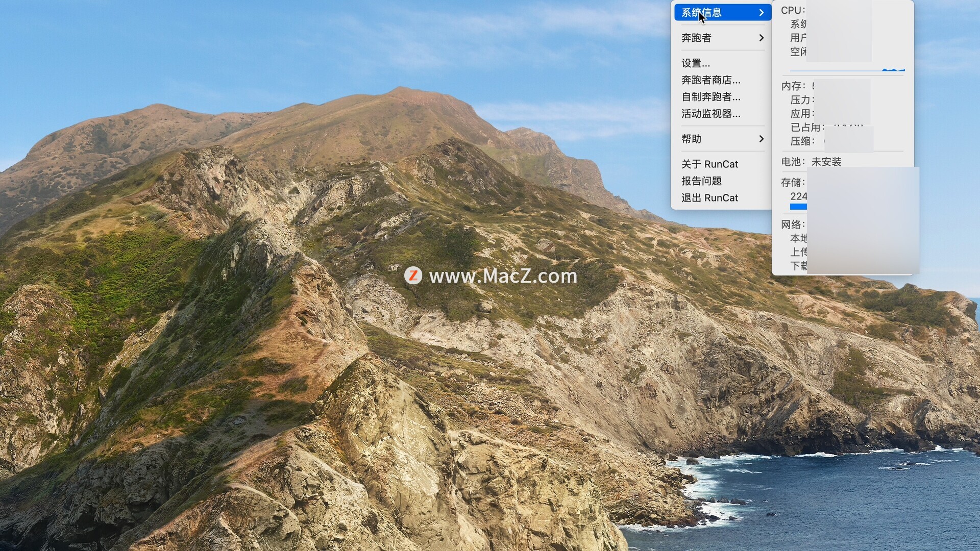Click the www.MacZ.com watermark text
Image resolution: width=980 pixels, height=551 pixels.
(x=503, y=276)
